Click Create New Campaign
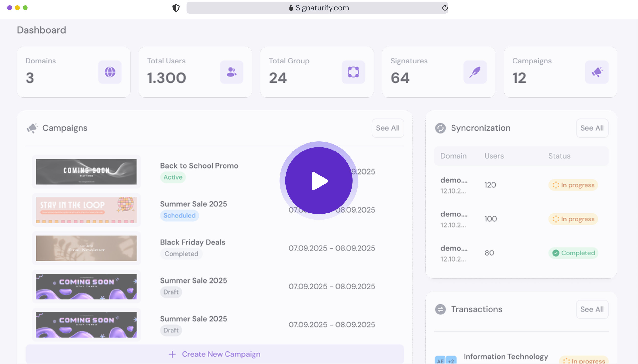Screen dimensions: 638x364 pyautogui.click(x=214, y=354)
